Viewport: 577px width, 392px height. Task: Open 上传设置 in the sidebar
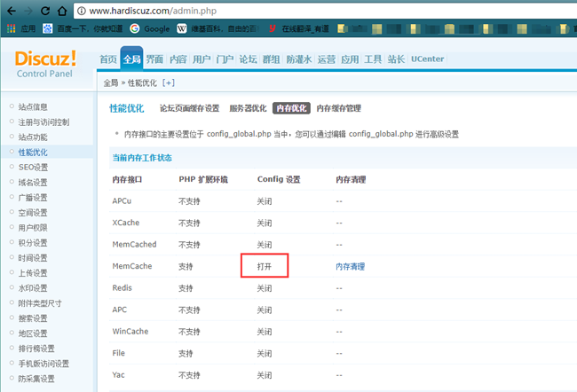33,273
